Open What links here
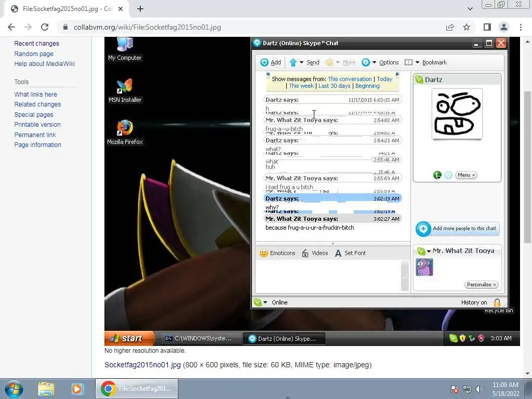The image size is (532, 399). click(x=36, y=95)
